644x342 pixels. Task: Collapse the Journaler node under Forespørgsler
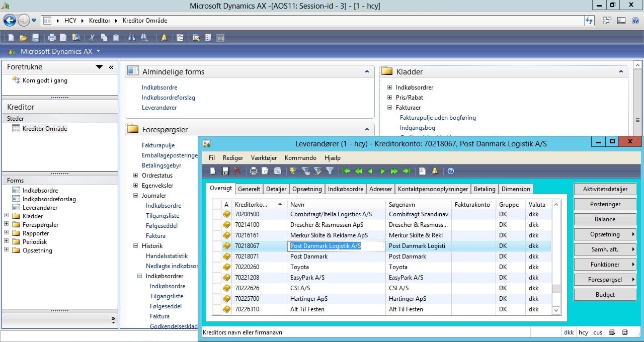click(x=135, y=196)
